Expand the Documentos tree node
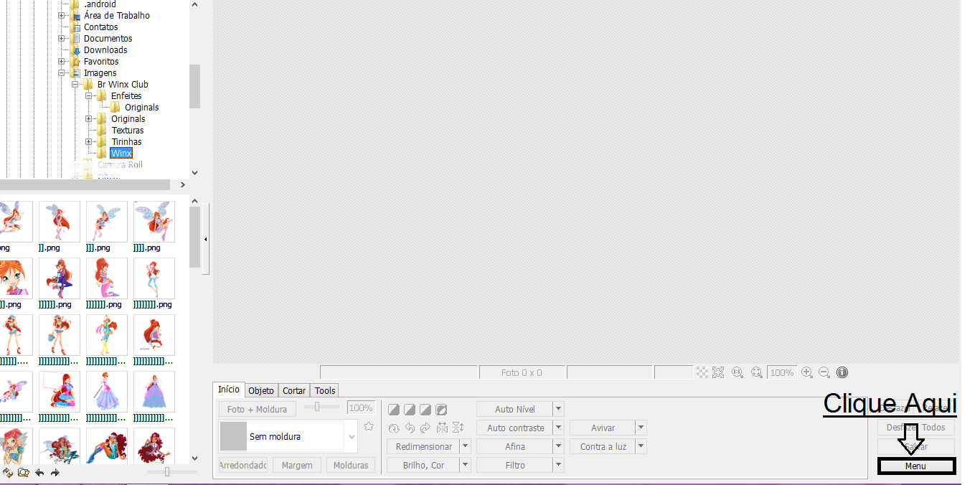 pos(62,38)
